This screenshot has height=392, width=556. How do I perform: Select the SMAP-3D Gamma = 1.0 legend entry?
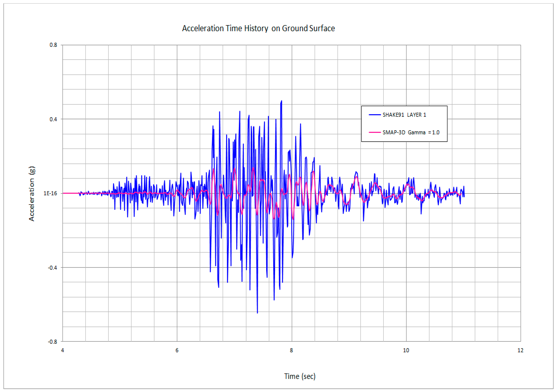(x=411, y=133)
